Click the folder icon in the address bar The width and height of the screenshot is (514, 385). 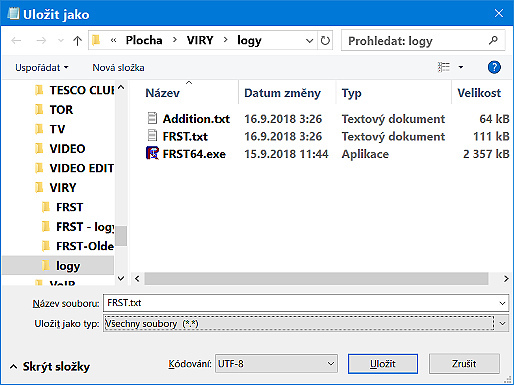click(96, 40)
